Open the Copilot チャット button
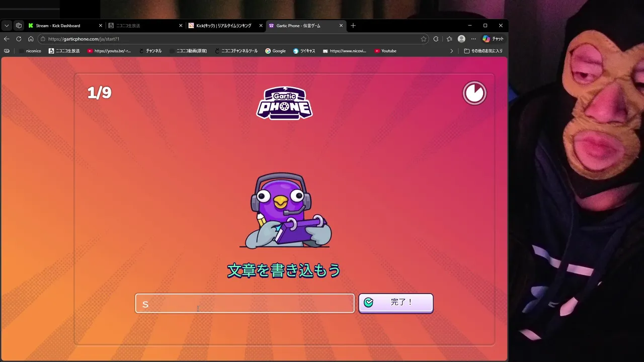The image size is (644, 362). tap(493, 39)
